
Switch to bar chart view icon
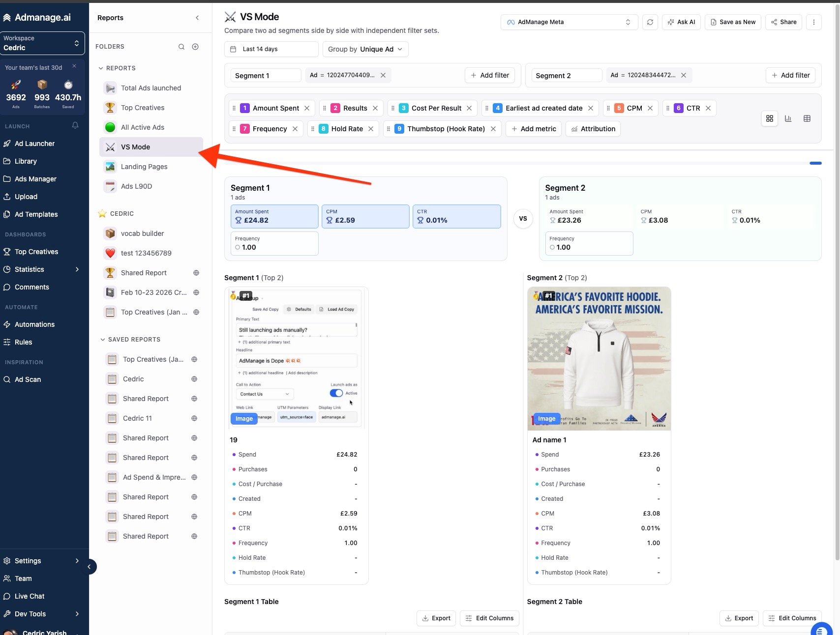(x=788, y=118)
